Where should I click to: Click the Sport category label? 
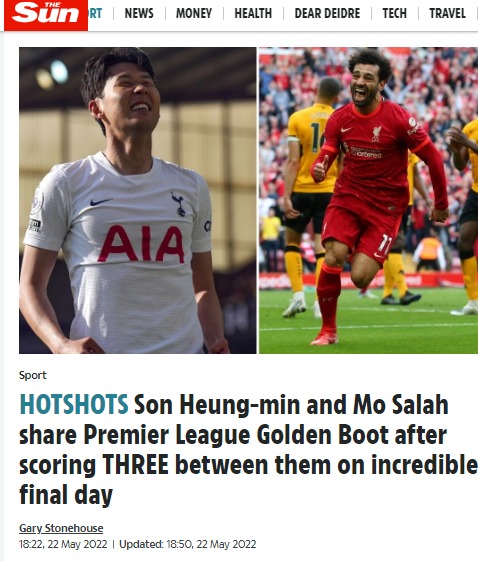tap(33, 375)
